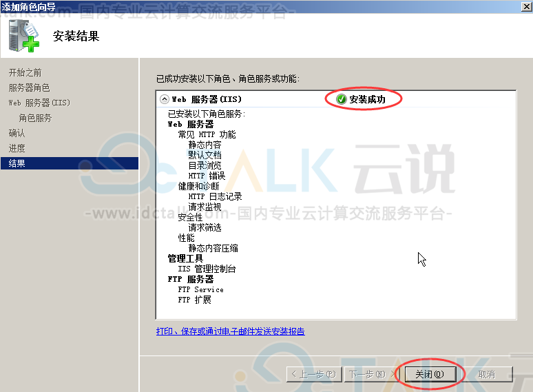Click the 下一步(N) button
Image resolution: width=533 pixels, height=392 pixels.
pos(370,374)
